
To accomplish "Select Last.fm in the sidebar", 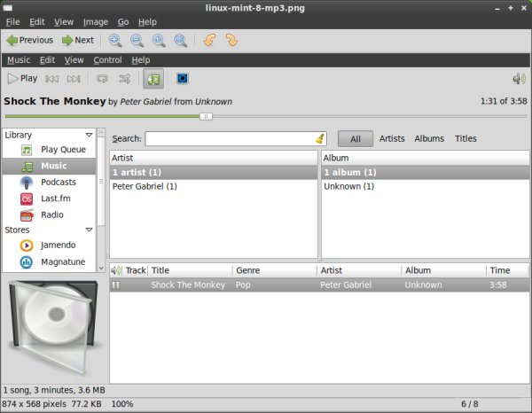I will pos(56,199).
